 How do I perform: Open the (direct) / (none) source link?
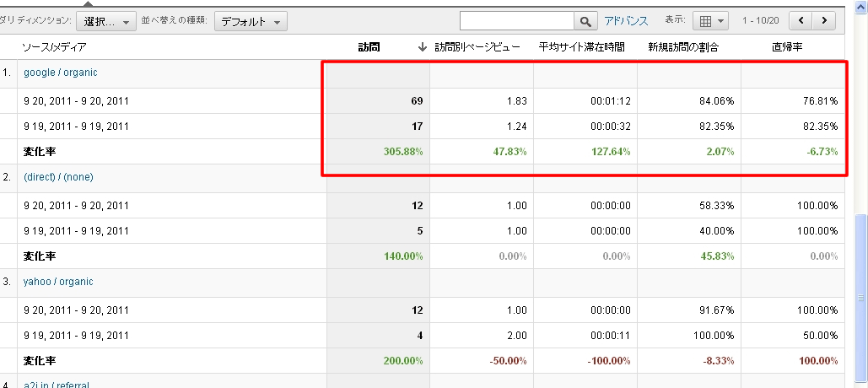point(58,177)
